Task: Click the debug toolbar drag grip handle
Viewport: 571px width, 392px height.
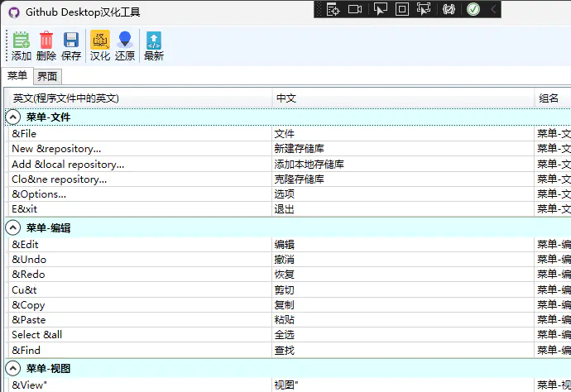Action: coord(319,9)
